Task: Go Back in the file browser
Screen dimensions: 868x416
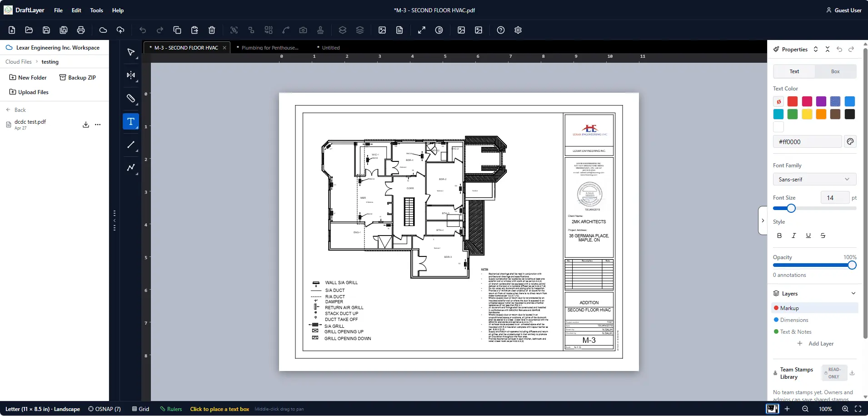Action: tap(16, 110)
